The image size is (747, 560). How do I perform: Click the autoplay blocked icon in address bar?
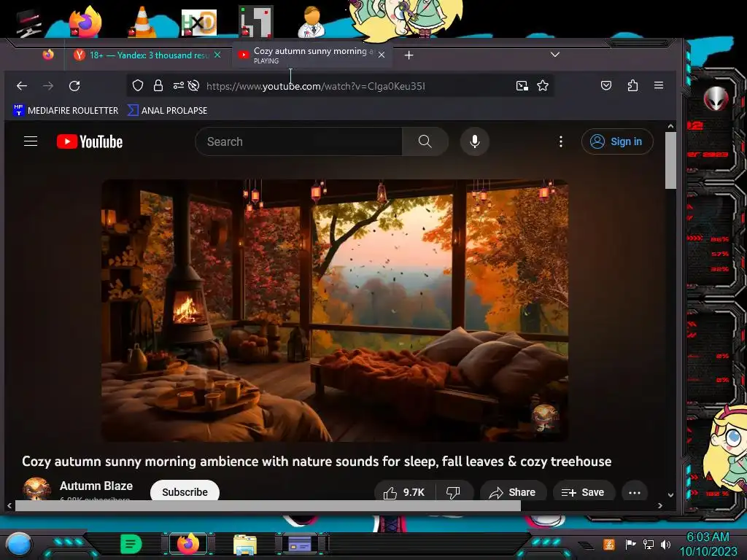pyautogui.click(x=193, y=86)
